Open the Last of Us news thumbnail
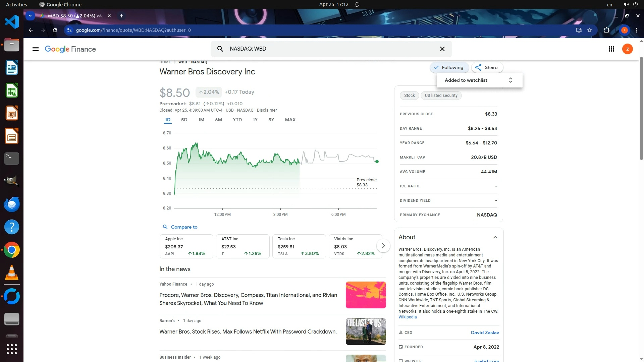Image resolution: width=644 pixels, height=362 pixels. tap(366, 331)
